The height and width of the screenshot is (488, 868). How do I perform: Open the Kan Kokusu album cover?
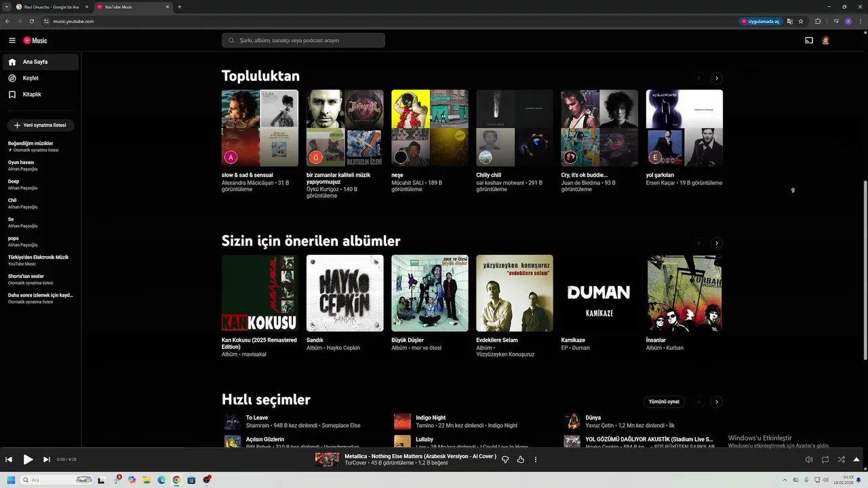click(x=260, y=293)
